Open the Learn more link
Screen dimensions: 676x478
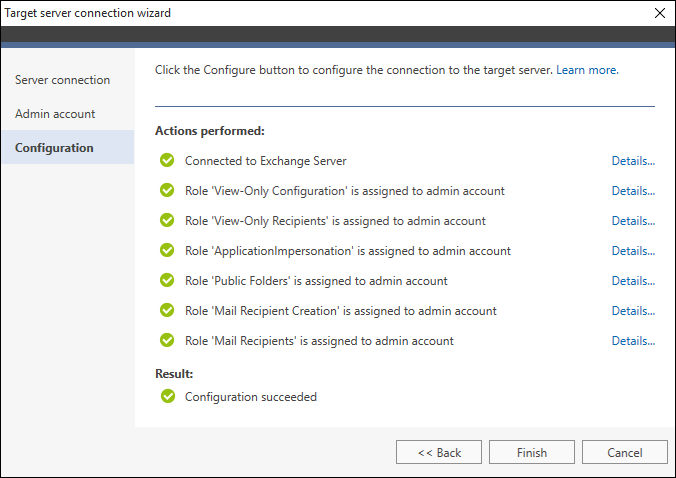point(587,70)
